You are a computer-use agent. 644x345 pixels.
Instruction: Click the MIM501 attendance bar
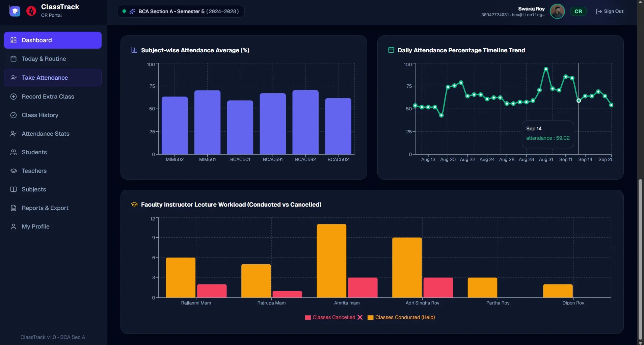(207, 122)
